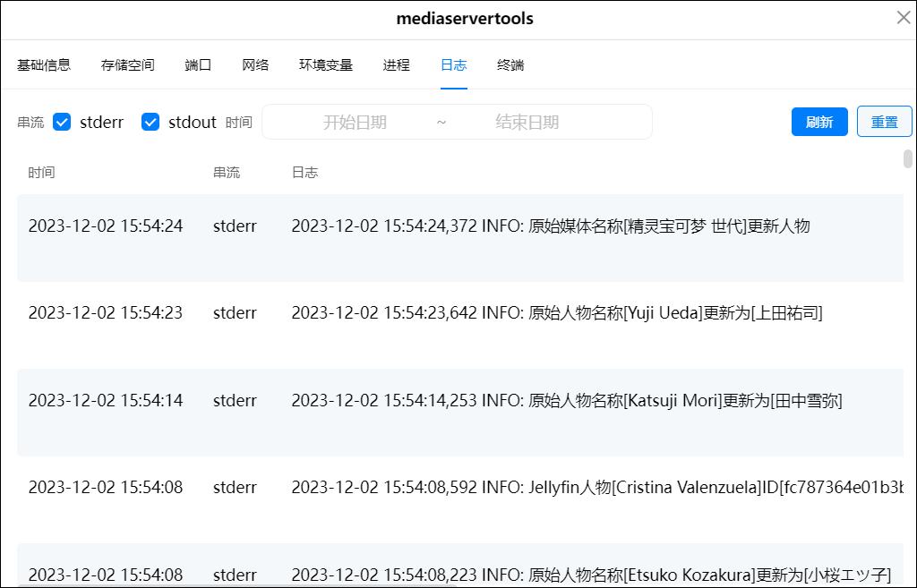Viewport: 917px width, 588px height.
Task: Click the 开始日期 start date field
Action: [355, 122]
